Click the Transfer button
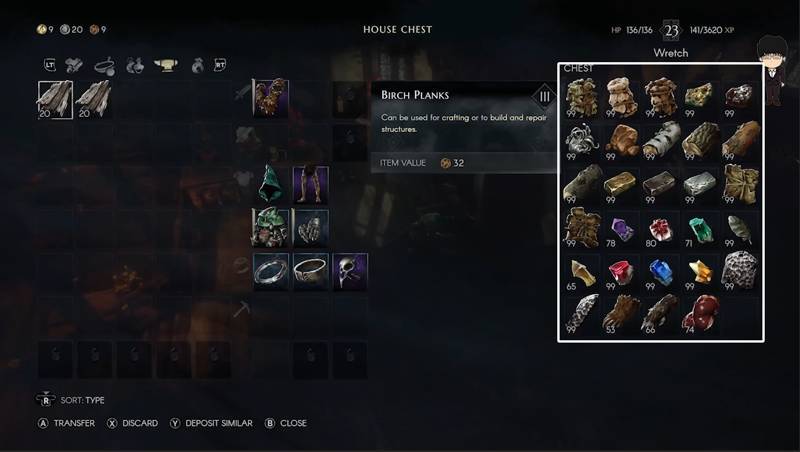 tap(67, 423)
